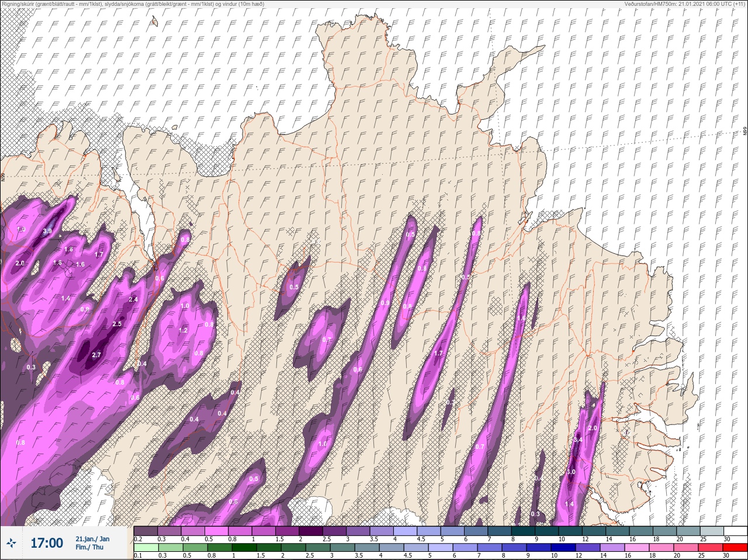The height and width of the screenshot is (560, 748).
Task: Select the 17:00 forecast time display
Action: click(47, 544)
